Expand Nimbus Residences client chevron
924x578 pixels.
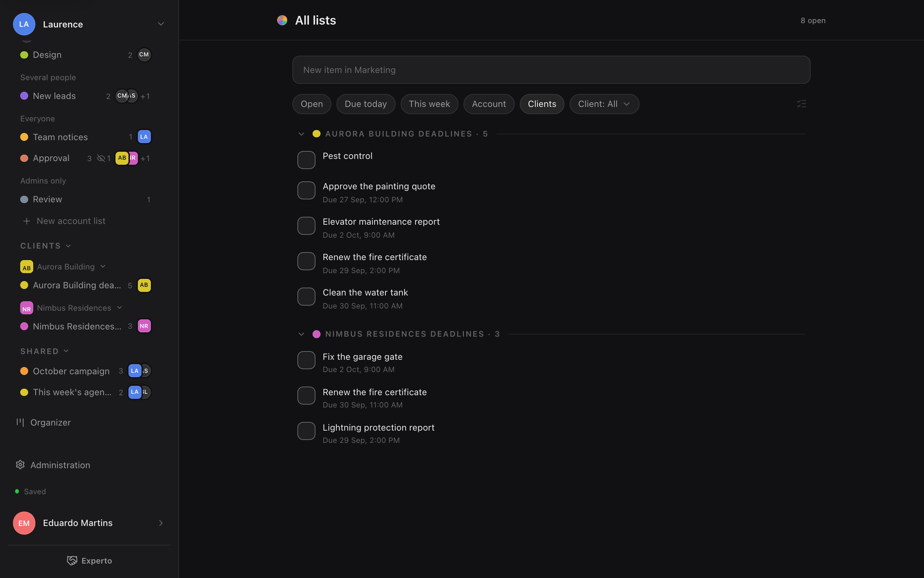coord(119,308)
